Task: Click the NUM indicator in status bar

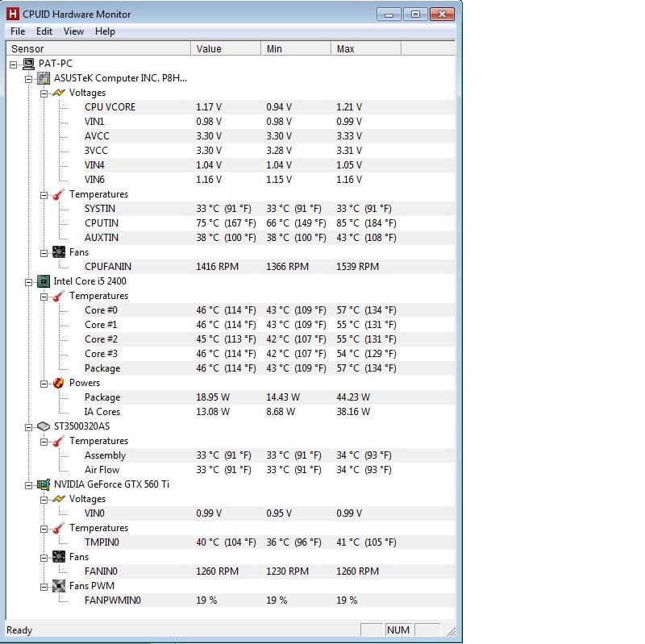Action: point(398,630)
